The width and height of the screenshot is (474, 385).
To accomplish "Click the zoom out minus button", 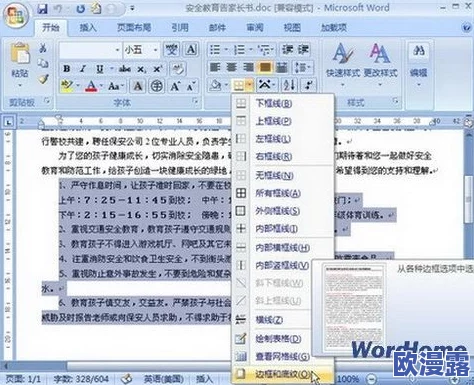I will click(x=371, y=379).
